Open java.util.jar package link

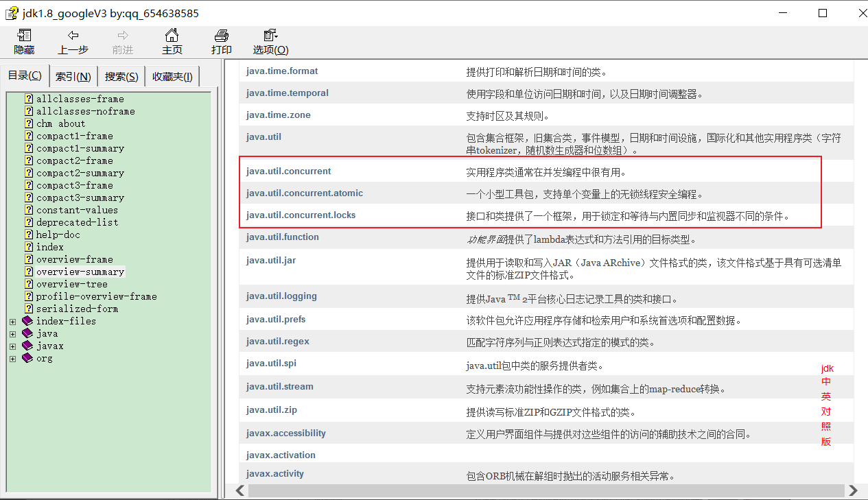click(x=271, y=260)
